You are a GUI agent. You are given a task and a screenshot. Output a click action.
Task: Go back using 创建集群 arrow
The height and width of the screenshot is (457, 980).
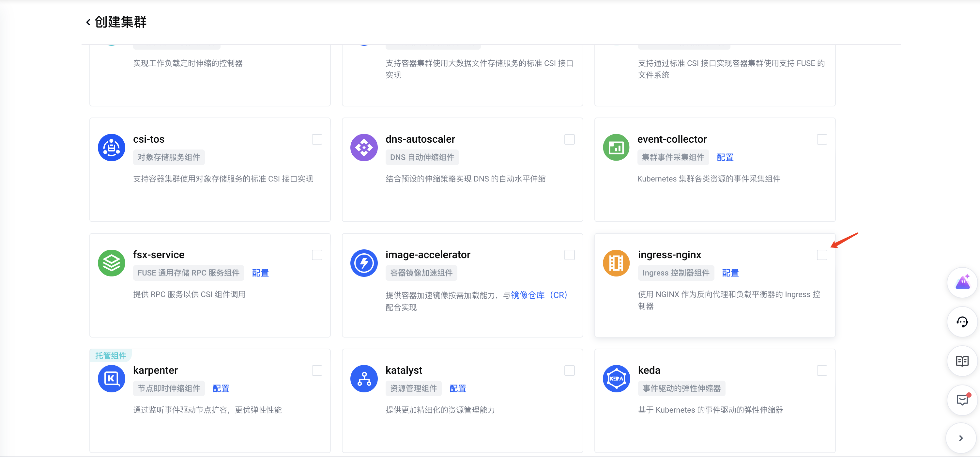point(88,22)
